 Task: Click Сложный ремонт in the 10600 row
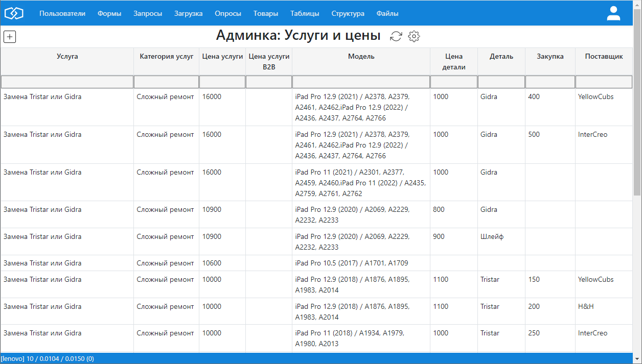click(165, 263)
